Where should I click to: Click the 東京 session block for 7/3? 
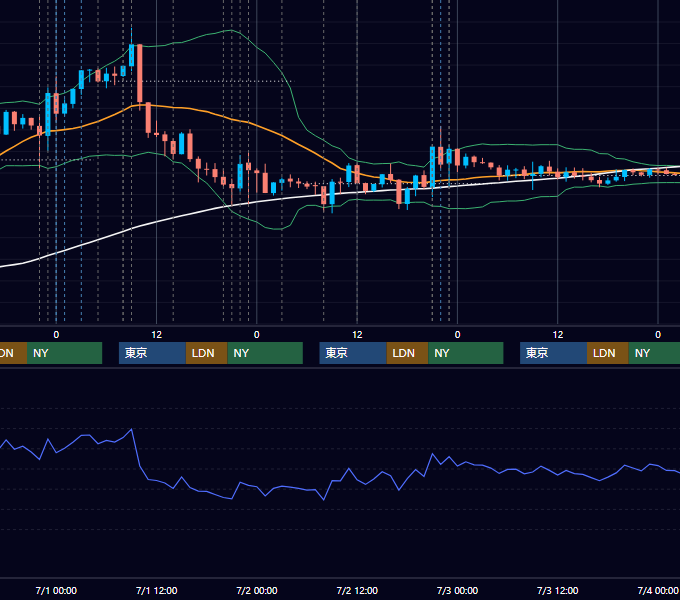pyautogui.click(x=553, y=353)
